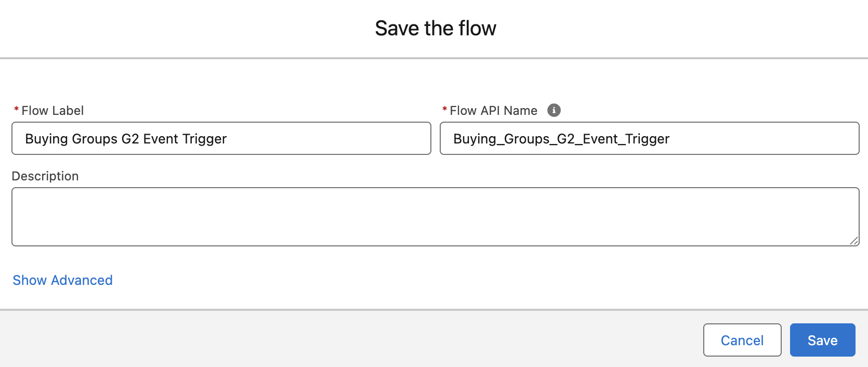Click the Description box resize handle
This screenshot has width=868, height=367.
854,241
